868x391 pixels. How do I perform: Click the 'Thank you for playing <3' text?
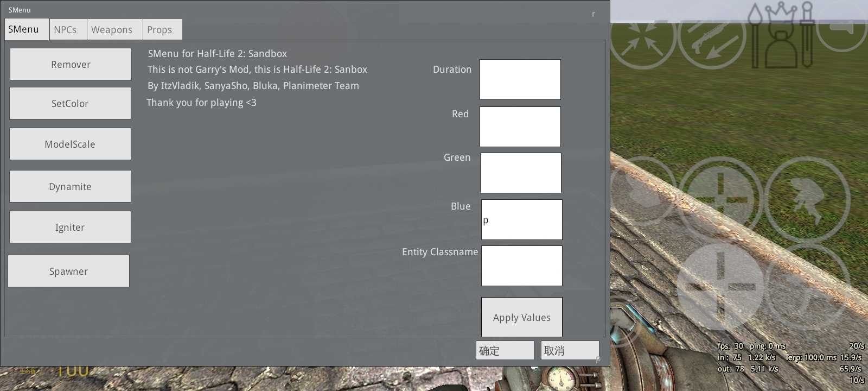pos(201,103)
